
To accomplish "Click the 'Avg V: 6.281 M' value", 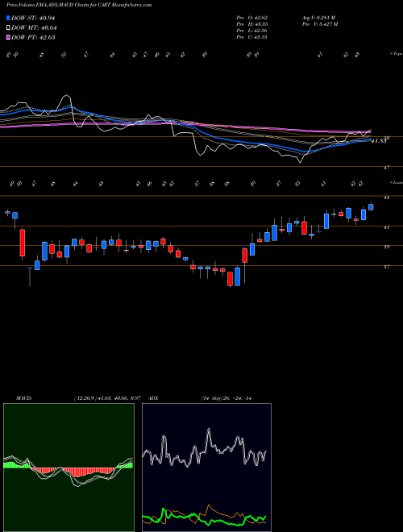I will point(320,18).
